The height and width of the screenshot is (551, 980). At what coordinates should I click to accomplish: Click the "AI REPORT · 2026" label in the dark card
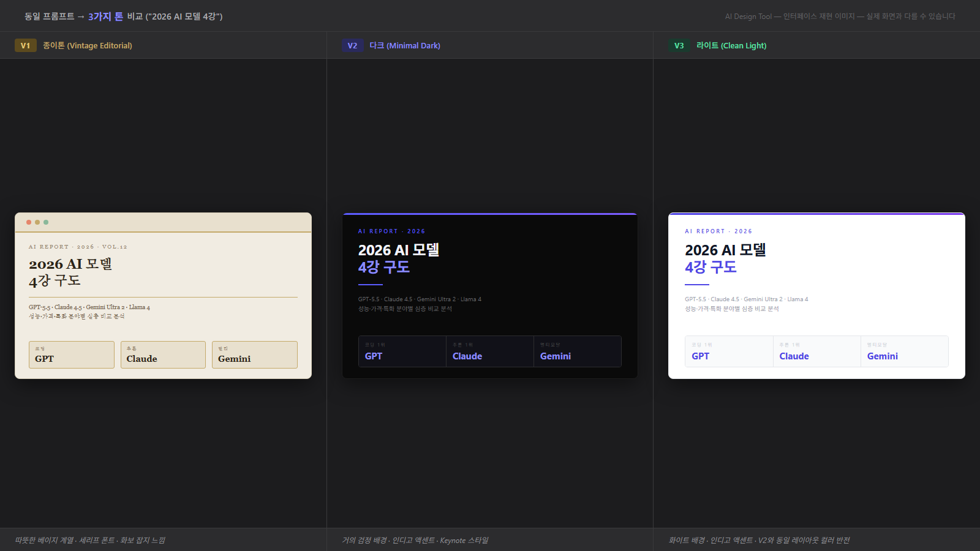[x=391, y=231]
